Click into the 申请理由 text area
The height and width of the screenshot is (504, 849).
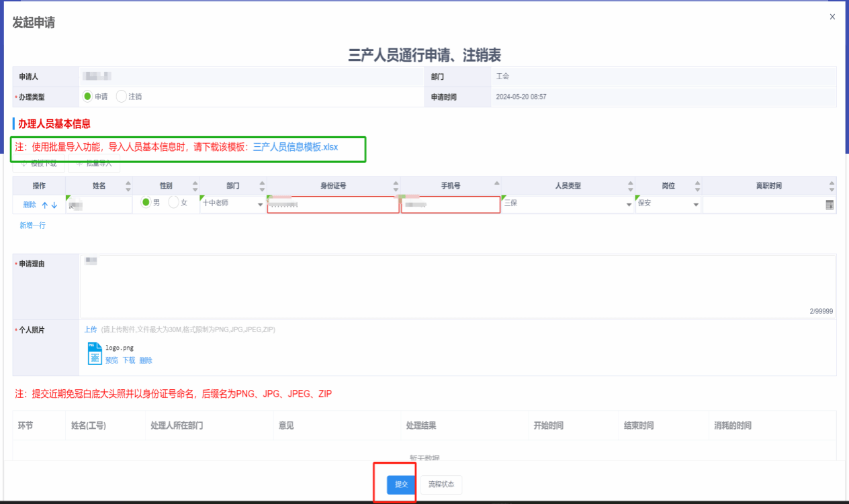[x=457, y=285]
